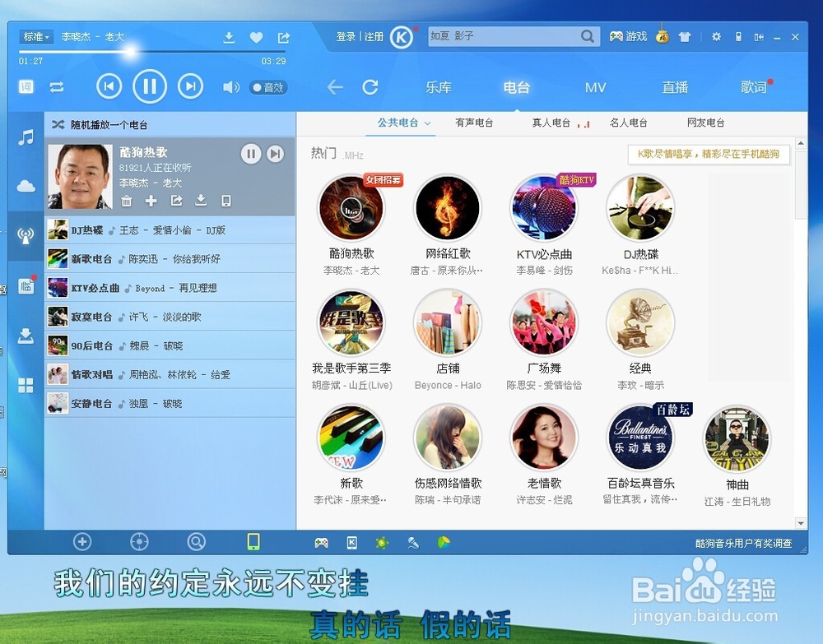Open the 游戏 games button

point(628,36)
